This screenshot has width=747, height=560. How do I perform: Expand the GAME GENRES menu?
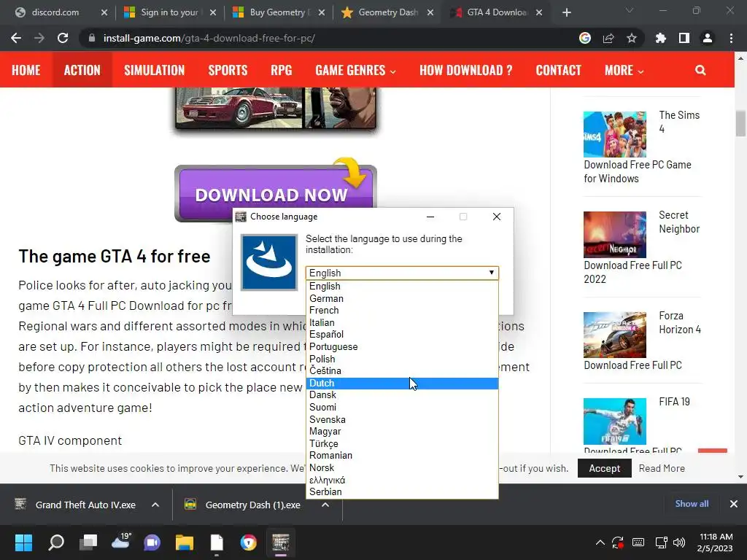355,71
